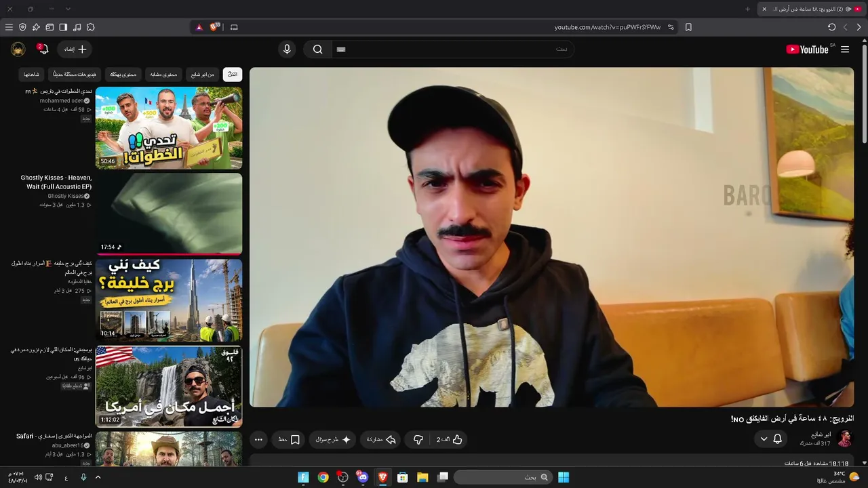Share the video (مشاركة)
Viewport: 868px width, 488px height.
coord(381,439)
